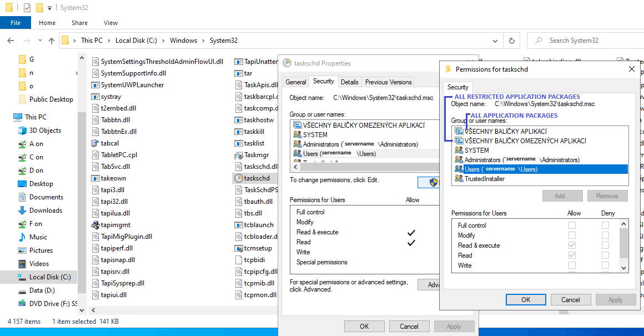
Task: Select the systray file icon
Action: pos(95,97)
